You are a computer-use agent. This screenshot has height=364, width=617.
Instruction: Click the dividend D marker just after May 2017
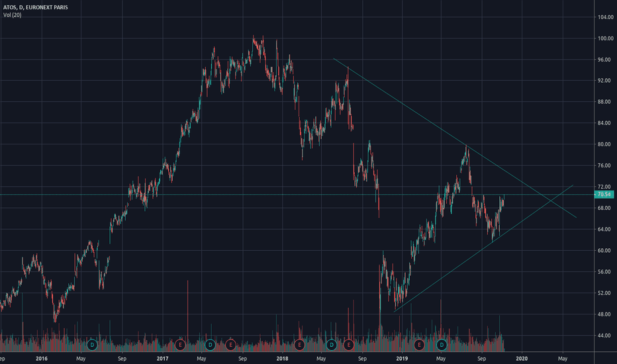click(210, 345)
